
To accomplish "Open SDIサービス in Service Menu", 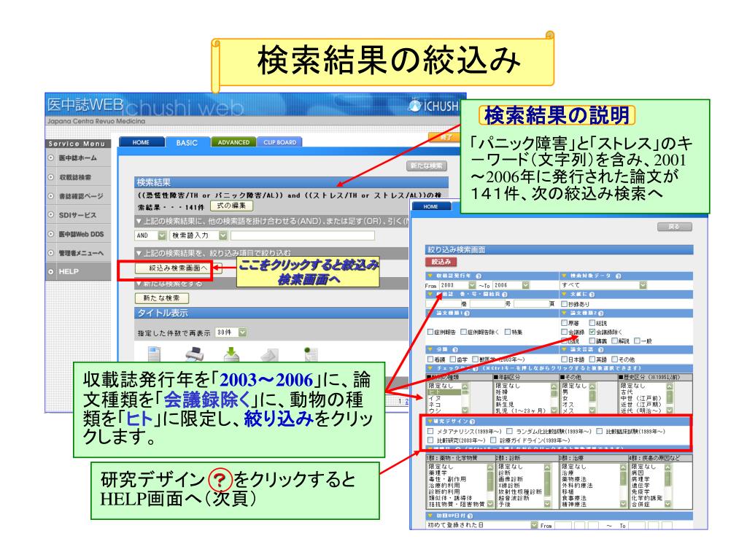I will coord(77,215).
